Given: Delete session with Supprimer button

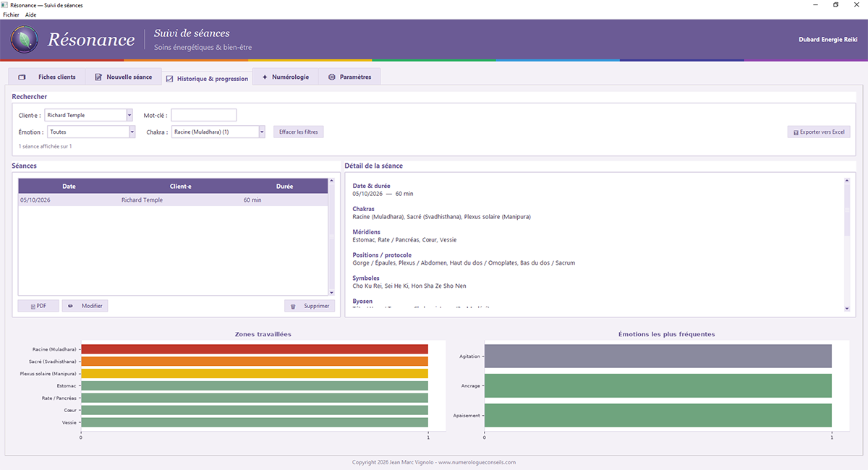Looking at the screenshot, I should (310, 306).
